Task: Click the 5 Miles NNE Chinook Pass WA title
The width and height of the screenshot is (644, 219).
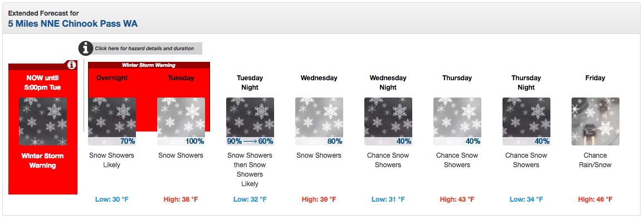Action: [x=72, y=24]
